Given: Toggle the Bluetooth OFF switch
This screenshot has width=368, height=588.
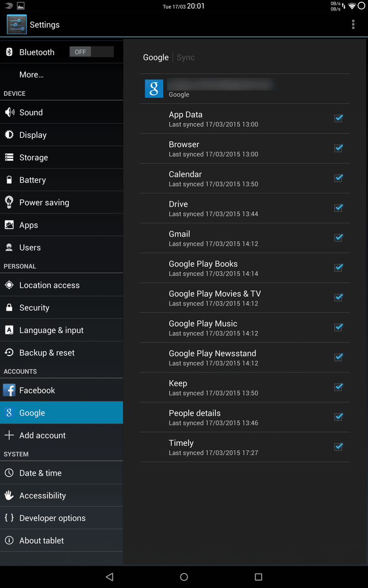Looking at the screenshot, I should point(92,52).
